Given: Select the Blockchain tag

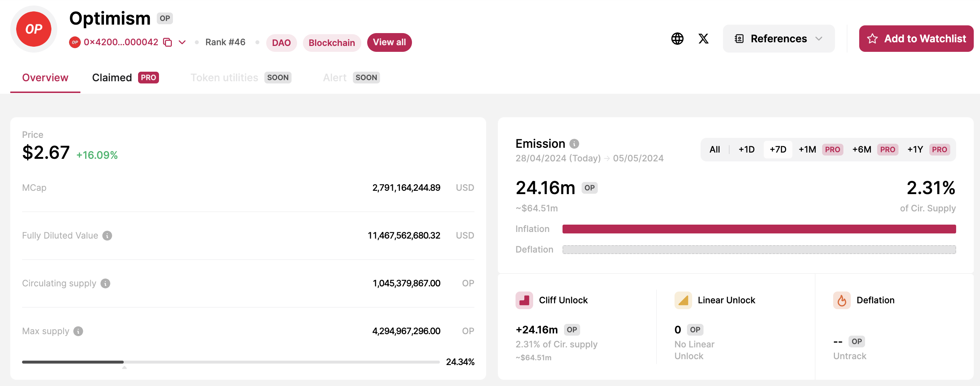Looking at the screenshot, I should click(x=331, y=43).
